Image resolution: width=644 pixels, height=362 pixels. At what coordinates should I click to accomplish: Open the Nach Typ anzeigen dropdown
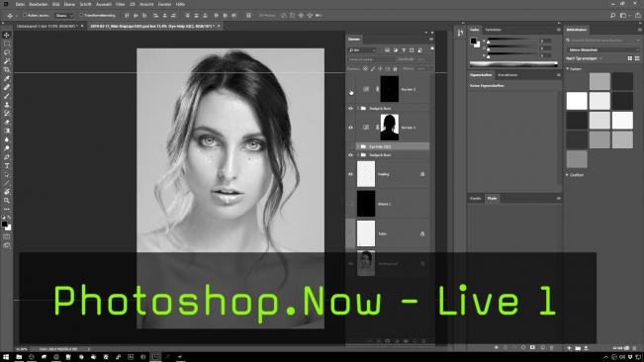[x=584, y=58]
